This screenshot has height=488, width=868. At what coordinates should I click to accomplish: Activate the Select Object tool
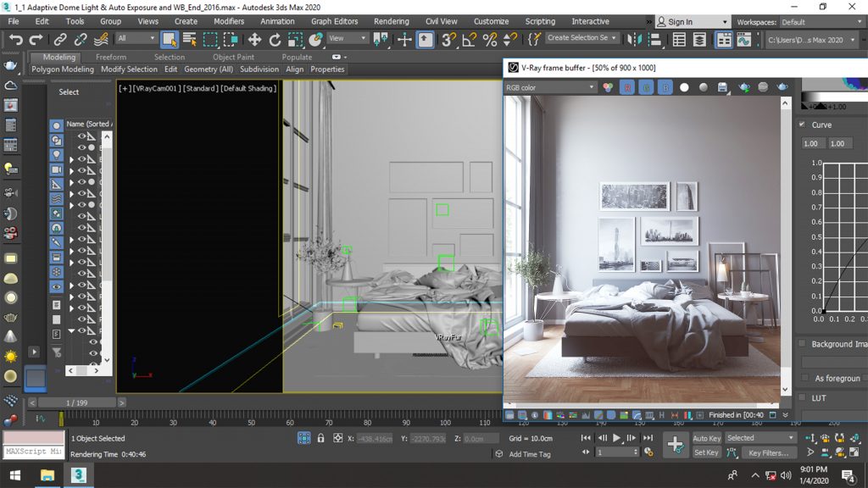(x=169, y=39)
